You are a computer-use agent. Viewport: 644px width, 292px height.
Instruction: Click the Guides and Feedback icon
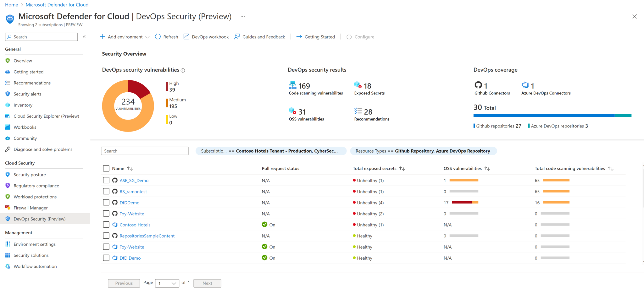click(x=236, y=37)
